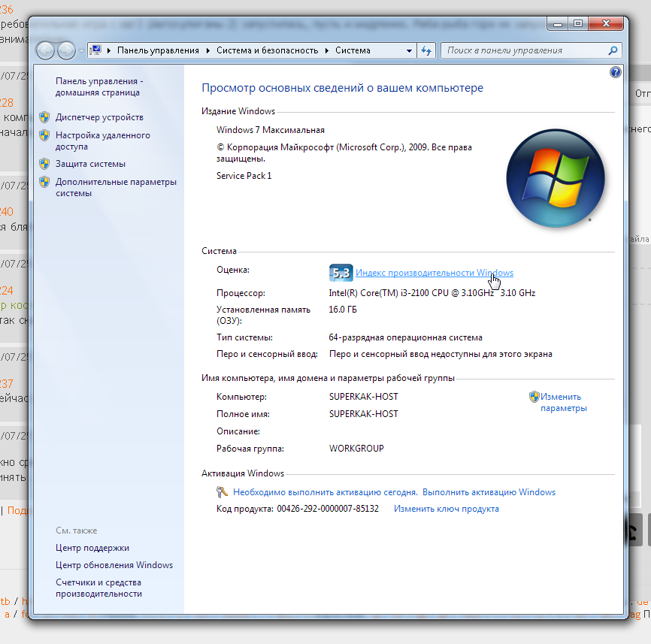The image size is (651, 644).
Task: Click Изменить параметры link
Action: pyautogui.click(x=563, y=402)
